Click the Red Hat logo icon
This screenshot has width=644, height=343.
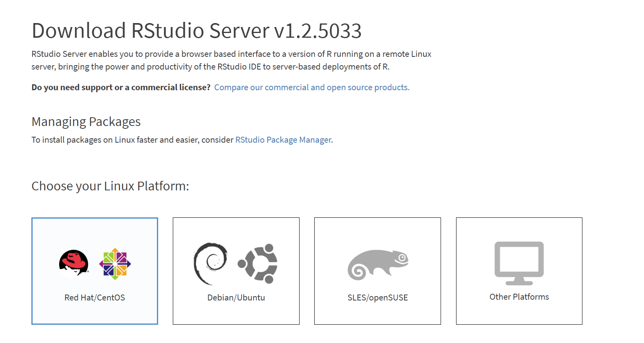[74, 264]
